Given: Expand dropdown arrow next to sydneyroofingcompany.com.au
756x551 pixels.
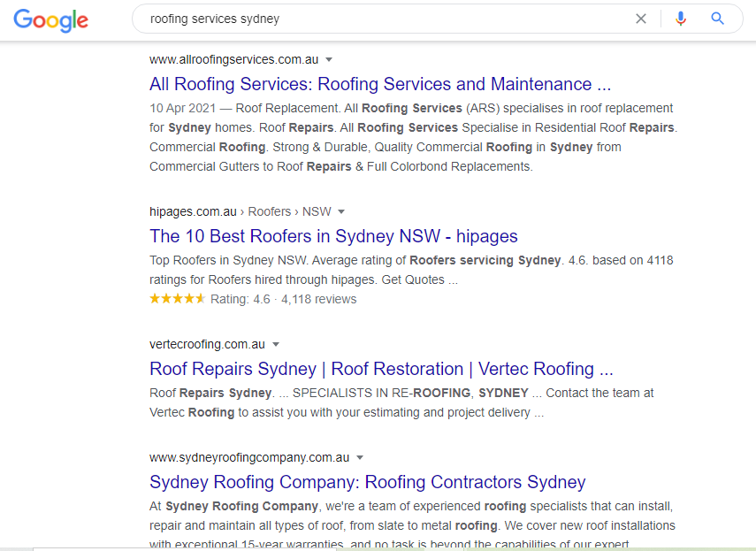Looking at the screenshot, I should pyautogui.click(x=360, y=457).
